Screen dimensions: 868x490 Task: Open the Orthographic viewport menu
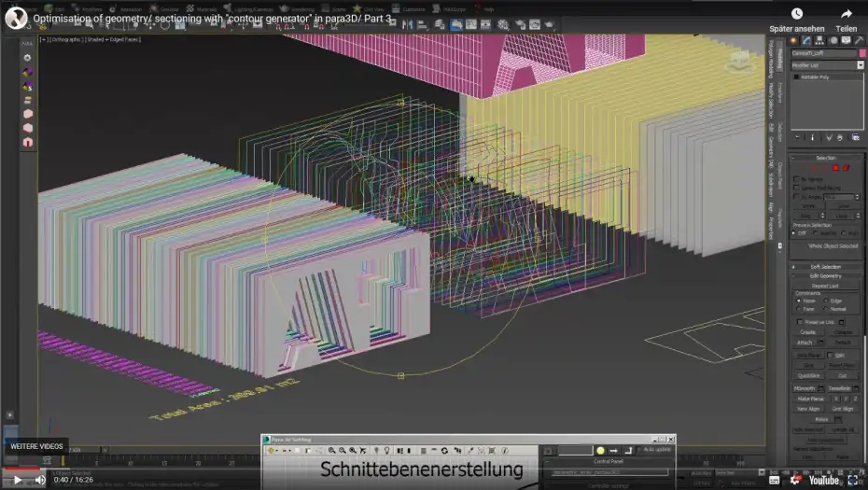[68, 40]
